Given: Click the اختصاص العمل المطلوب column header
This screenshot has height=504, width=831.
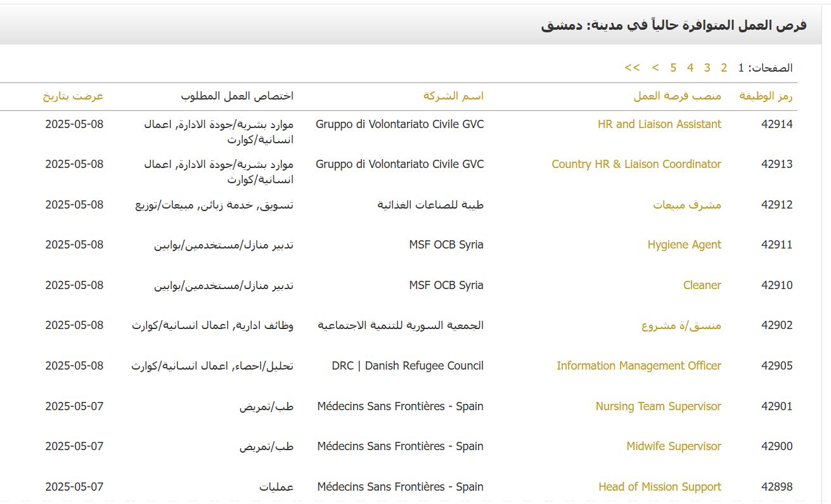Looking at the screenshot, I should pyautogui.click(x=237, y=96).
